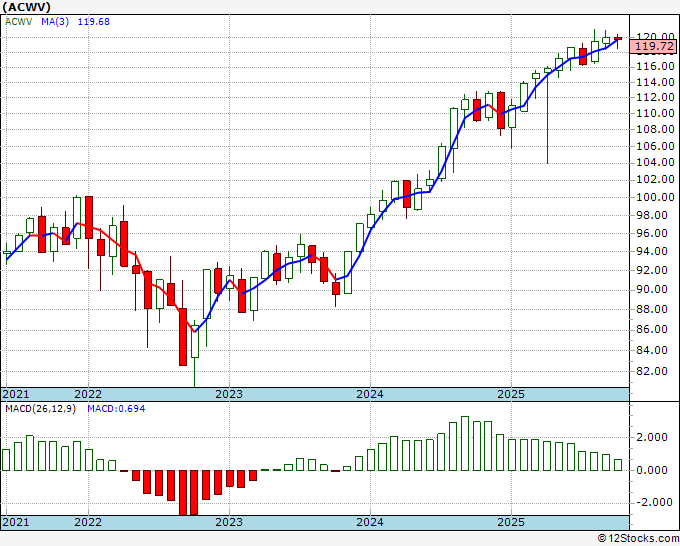The image size is (680, 546).
Task: Click the 119.68 moving average value
Action: click(x=94, y=22)
